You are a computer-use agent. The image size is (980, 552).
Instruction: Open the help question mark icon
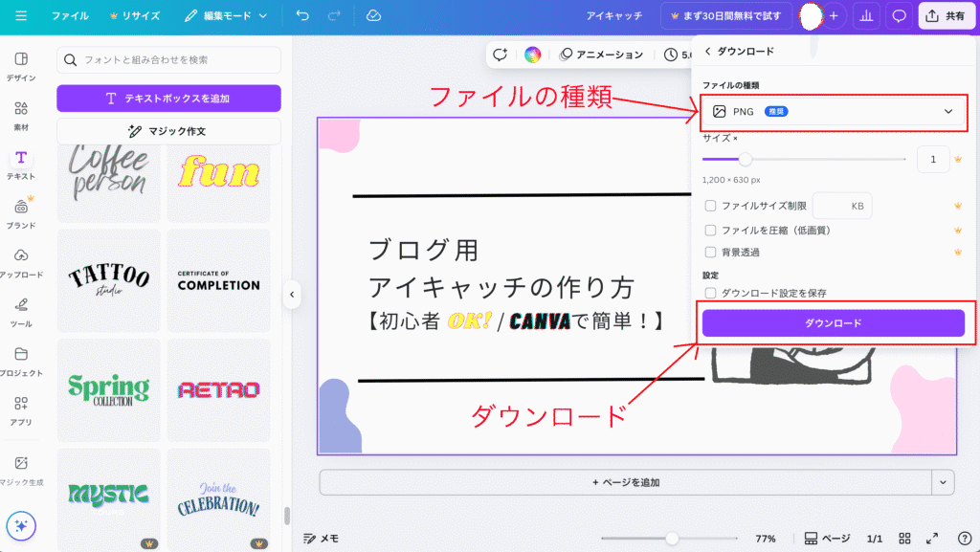[x=965, y=539]
